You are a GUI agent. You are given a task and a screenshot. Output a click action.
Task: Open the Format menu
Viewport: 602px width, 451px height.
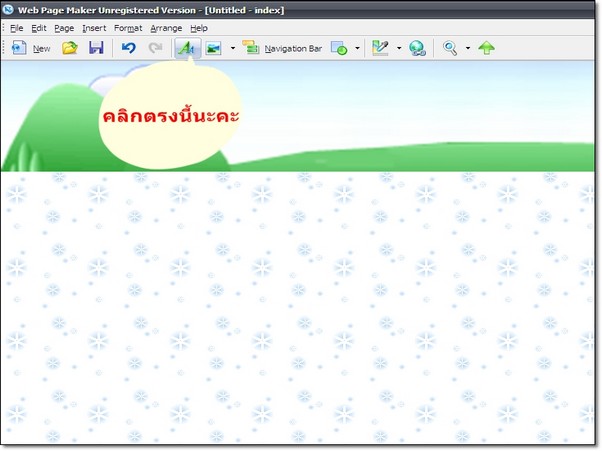tap(128, 28)
